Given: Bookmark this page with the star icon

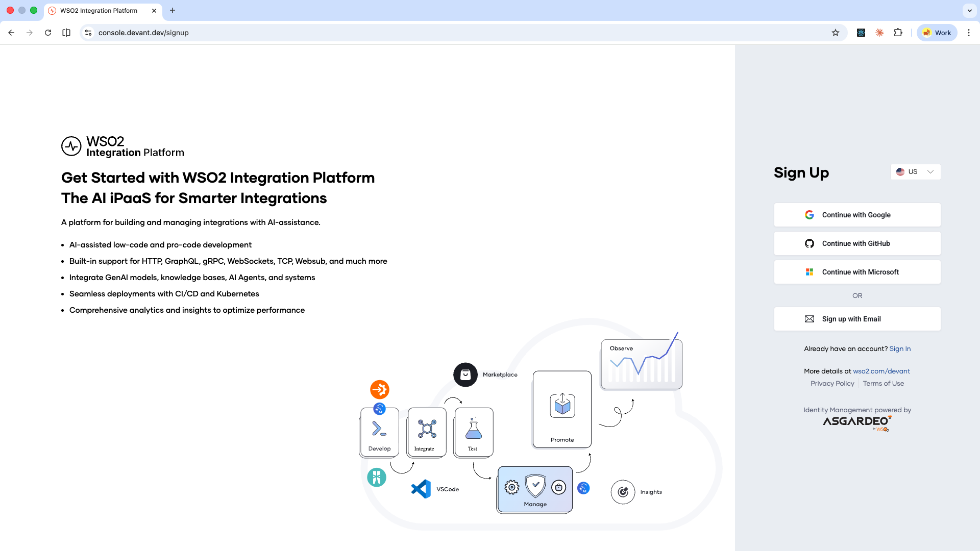Looking at the screenshot, I should (x=836, y=33).
